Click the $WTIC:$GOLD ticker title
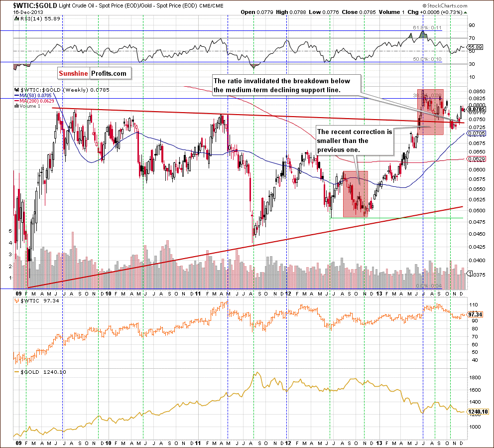Viewport: 494px width, 448px height. (x=35, y=5)
